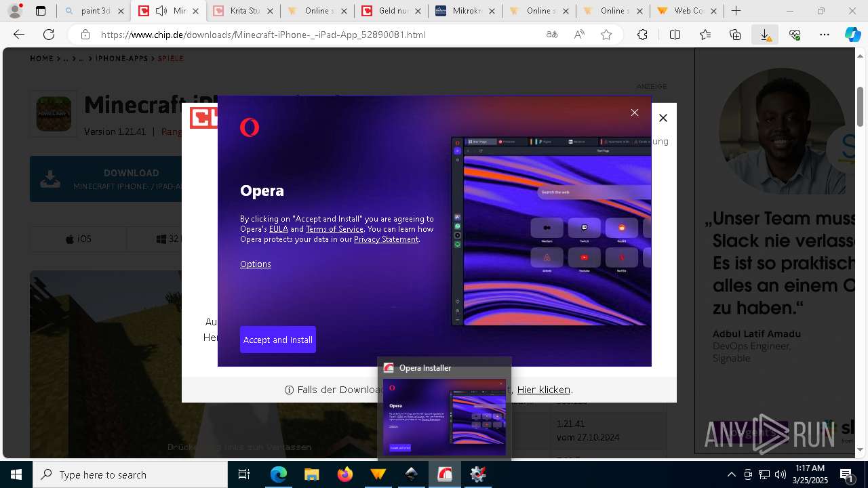Open the network status tray icon
Image resolution: width=868 pixels, height=488 pixels.
coord(764,474)
